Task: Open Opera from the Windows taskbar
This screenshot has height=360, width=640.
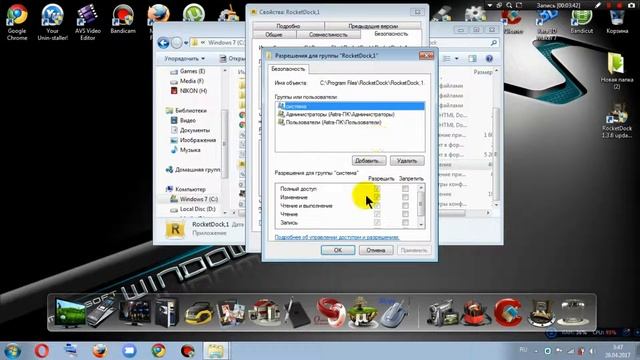Action: point(41,351)
